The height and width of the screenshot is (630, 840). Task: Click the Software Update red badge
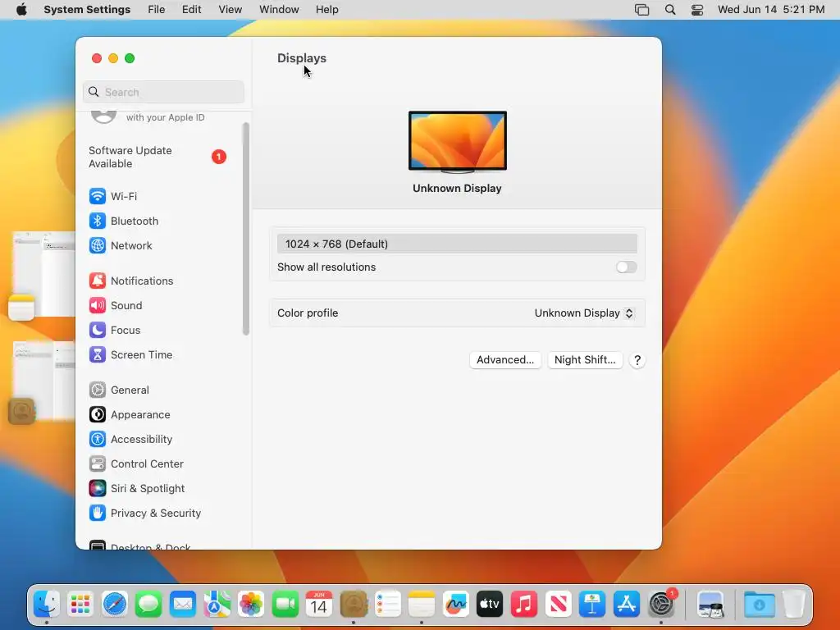tap(218, 157)
